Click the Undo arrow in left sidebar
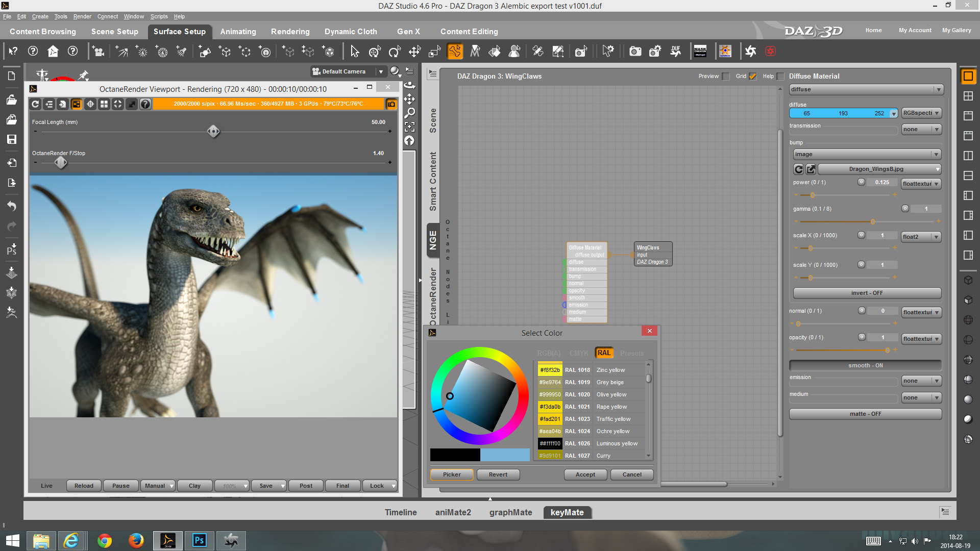This screenshot has height=551, width=980. pyautogui.click(x=11, y=206)
